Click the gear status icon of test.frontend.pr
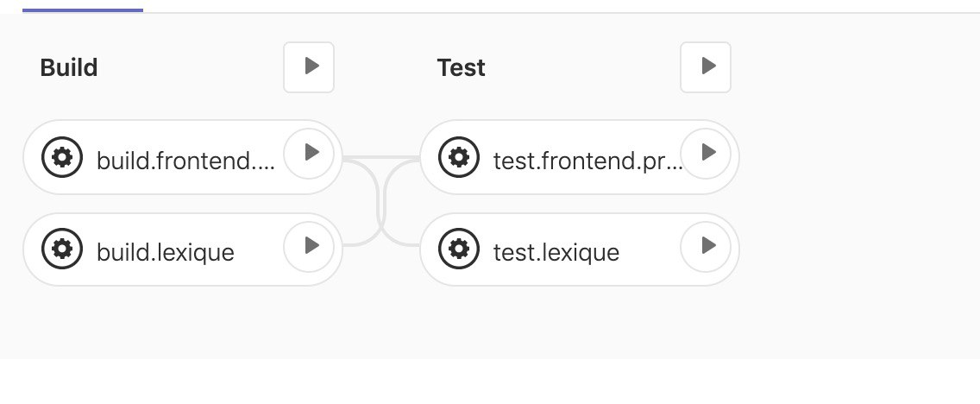This screenshot has width=980, height=404. [459, 157]
